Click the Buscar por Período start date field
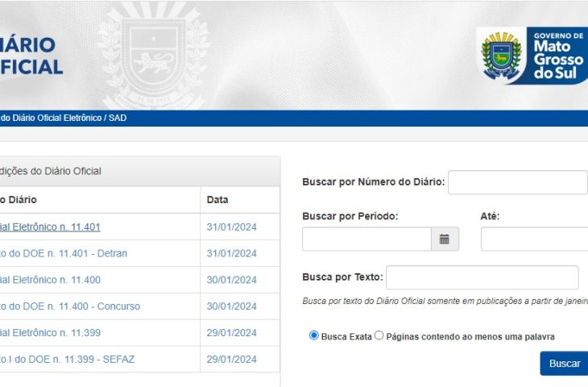Screen dimensions: 588x387 366,239
